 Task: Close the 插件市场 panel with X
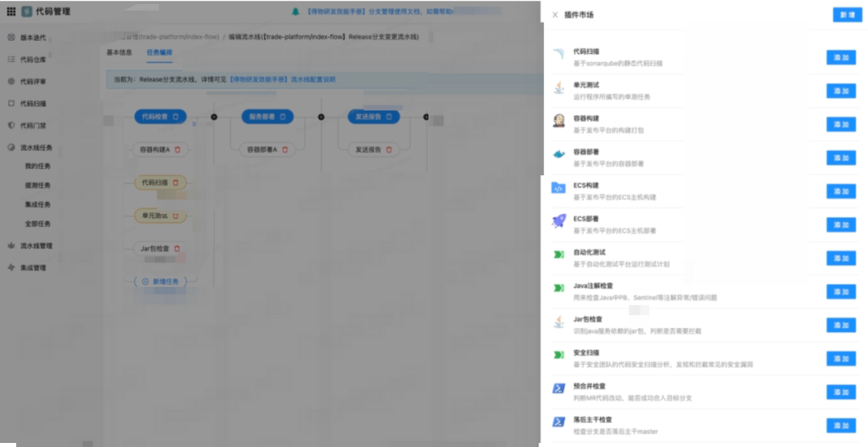pyautogui.click(x=555, y=15)
